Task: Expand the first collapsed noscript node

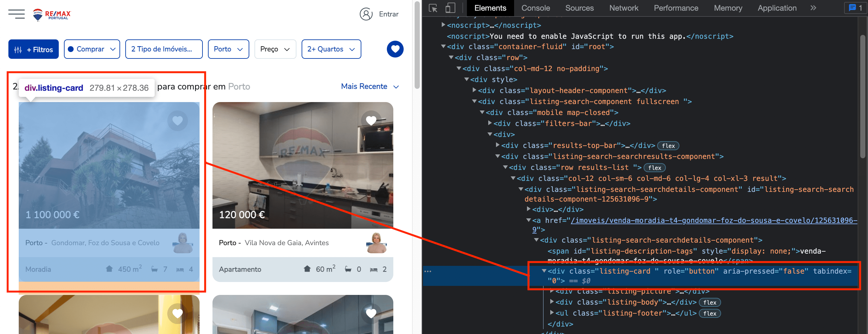Action: (x=443, y=25)
